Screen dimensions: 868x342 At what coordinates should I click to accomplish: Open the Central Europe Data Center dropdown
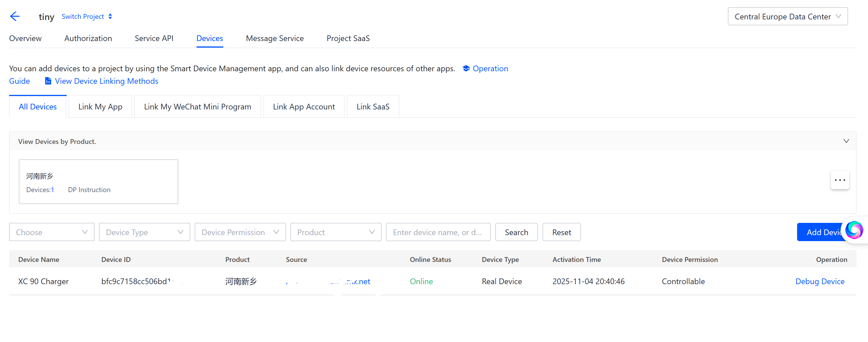[787, 17]
